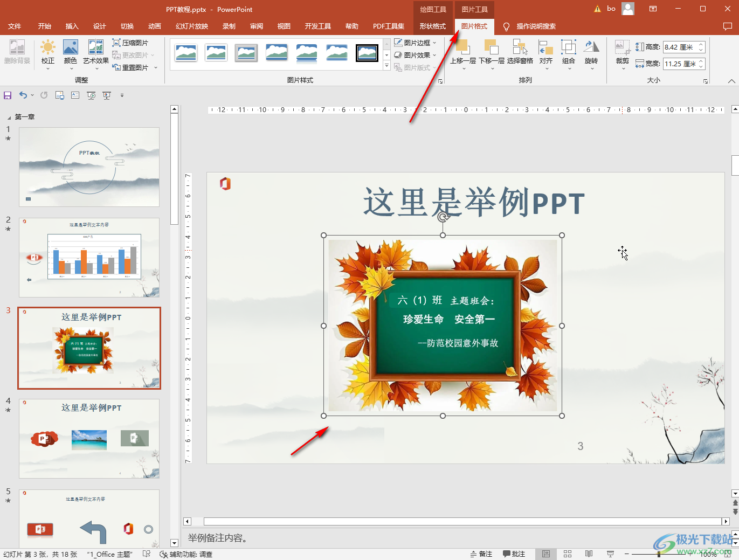Click the Redo icon in quick access
This screenshot has width=739, height=560.
44,95
